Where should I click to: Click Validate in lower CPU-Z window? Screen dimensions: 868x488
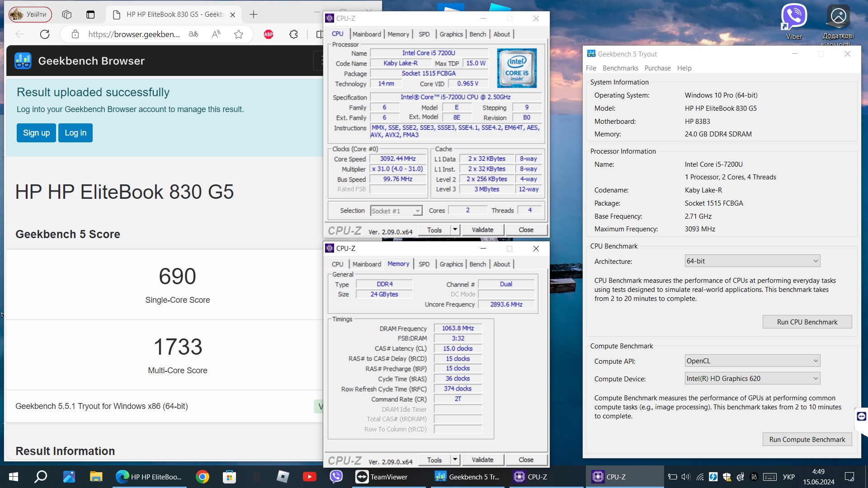click(482, 460)
